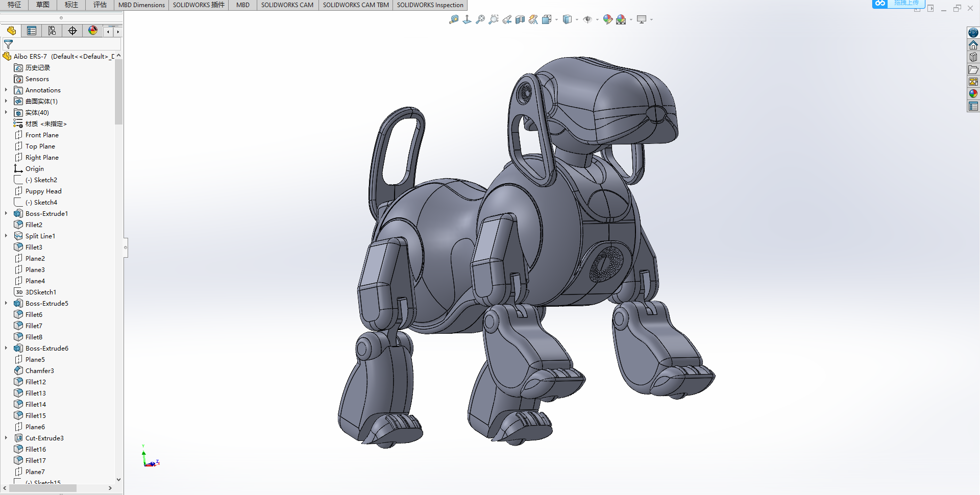This screenshot has width=980, height=495.
Task: Expand the Boss-Extrude5 feature
Action: coord(6,303)
